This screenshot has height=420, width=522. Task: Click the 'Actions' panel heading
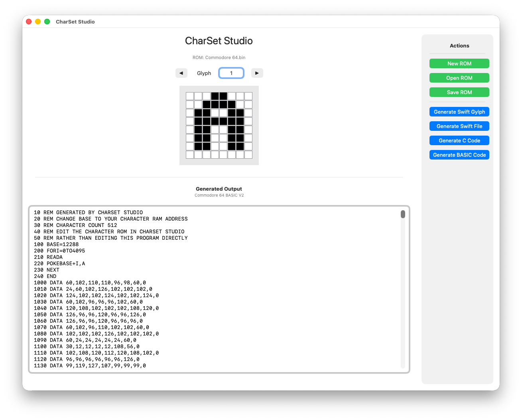pos(459,46)
